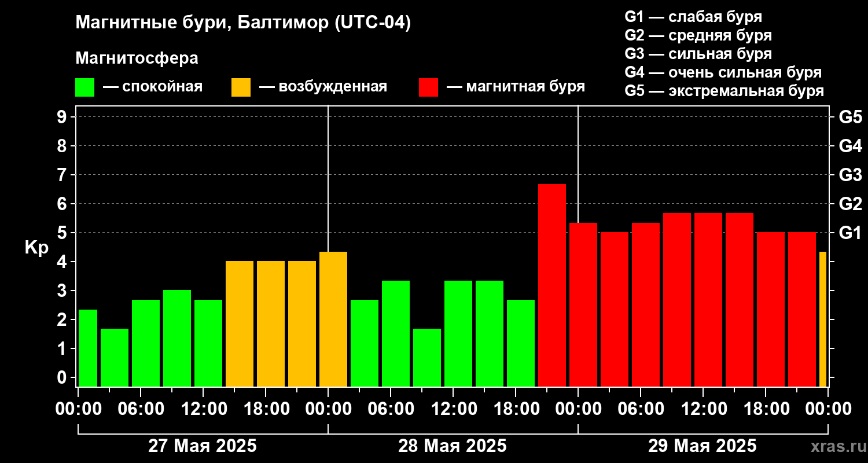The height and width of the screenshot is (463, 868).
Task: Click the '27 Мая 2025' date label
Action: [203, 446]
